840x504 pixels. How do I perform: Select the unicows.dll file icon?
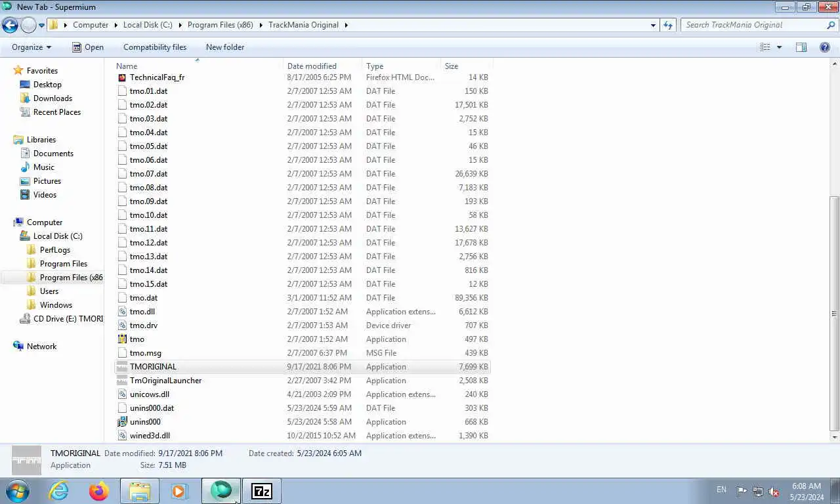122,394
